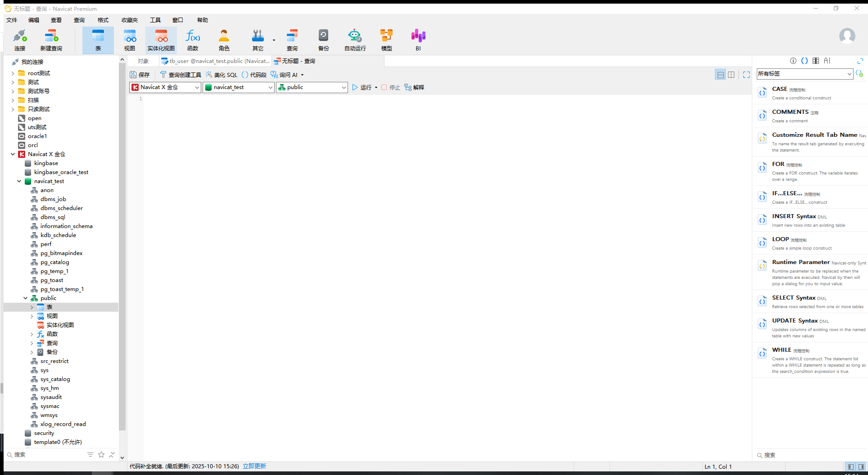The width and height of the screenshot is (868, 475).
Task: Open the 查询 (Query) toolbar icon
Action: pos(292,40)
